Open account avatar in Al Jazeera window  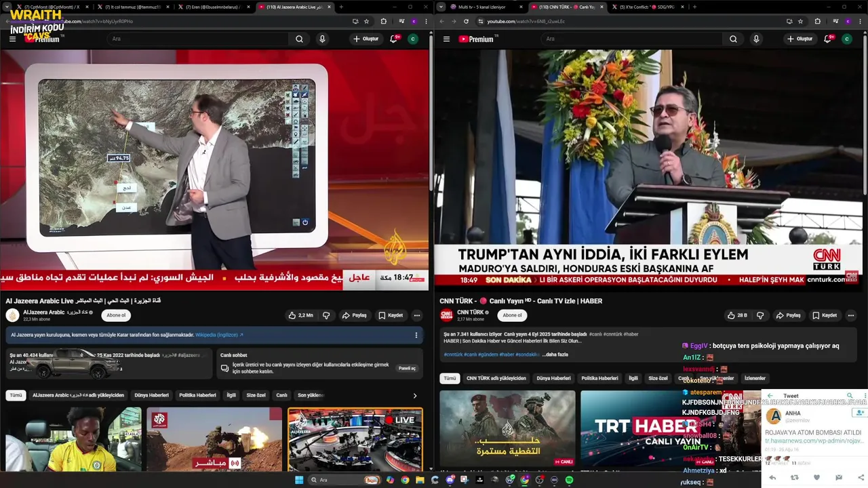point(413,39)
